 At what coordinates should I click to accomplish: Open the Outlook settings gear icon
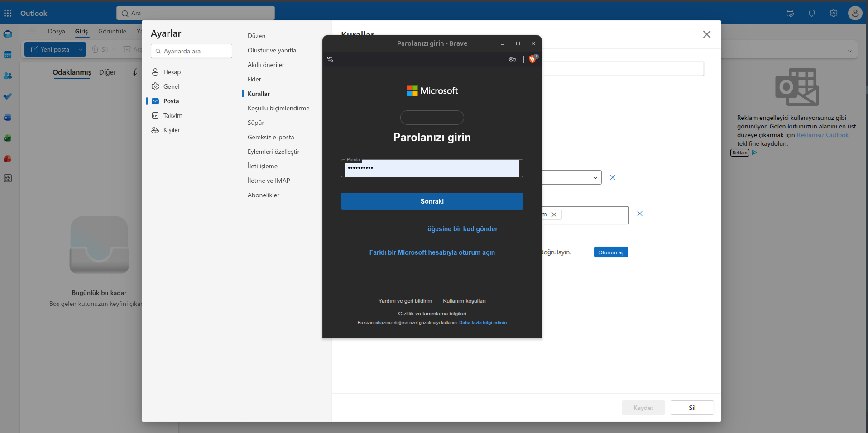point(834,13)
